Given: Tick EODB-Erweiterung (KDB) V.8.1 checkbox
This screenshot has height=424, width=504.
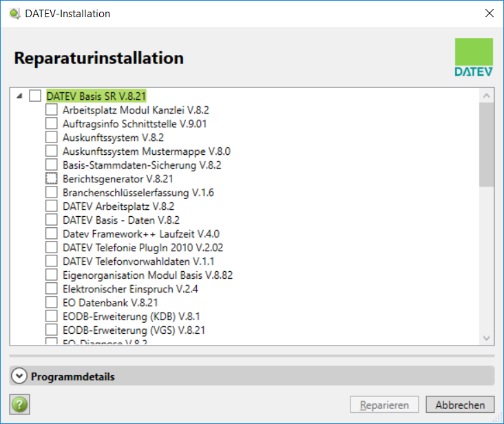Looking at the screenshot, I should 52,316.
